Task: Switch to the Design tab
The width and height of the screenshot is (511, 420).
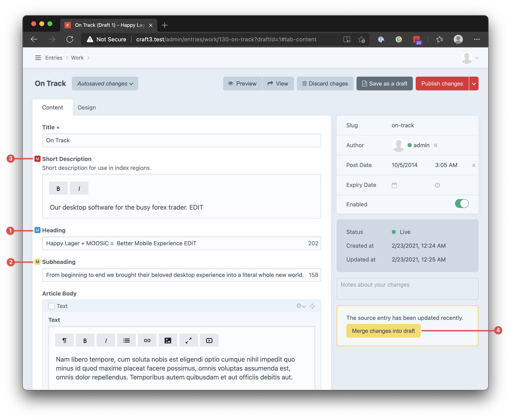Action: tap(87, 107)
